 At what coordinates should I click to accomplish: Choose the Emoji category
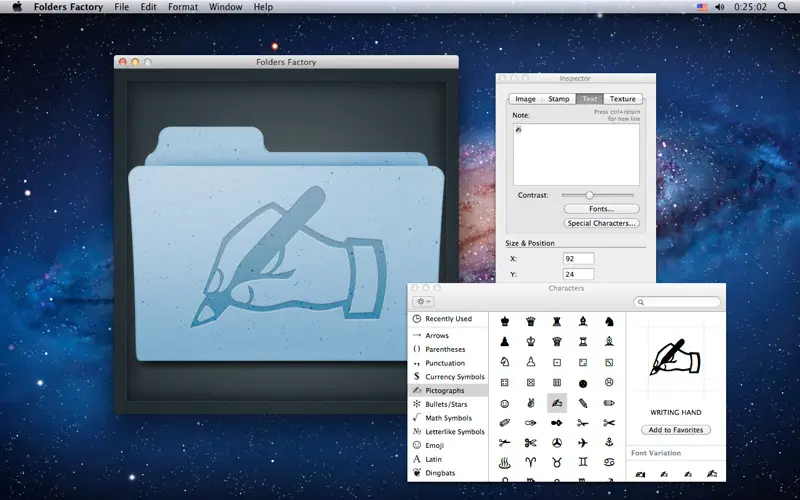click(448, 446)
